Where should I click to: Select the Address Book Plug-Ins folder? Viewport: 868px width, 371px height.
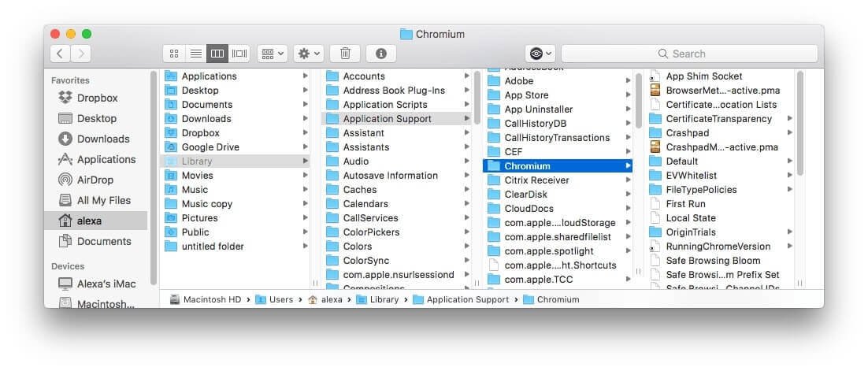pyautogui.click(x=396, y=91)
